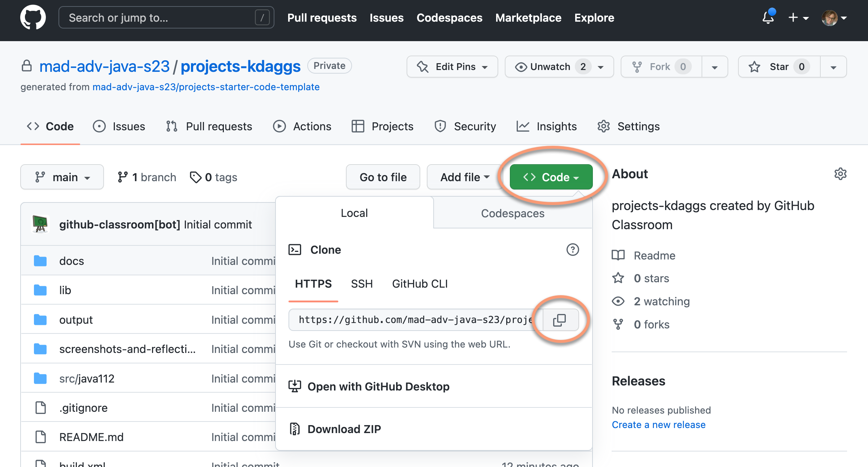Expand the main branch selector
The image size is (868, 467).
[x=62, y=177]
